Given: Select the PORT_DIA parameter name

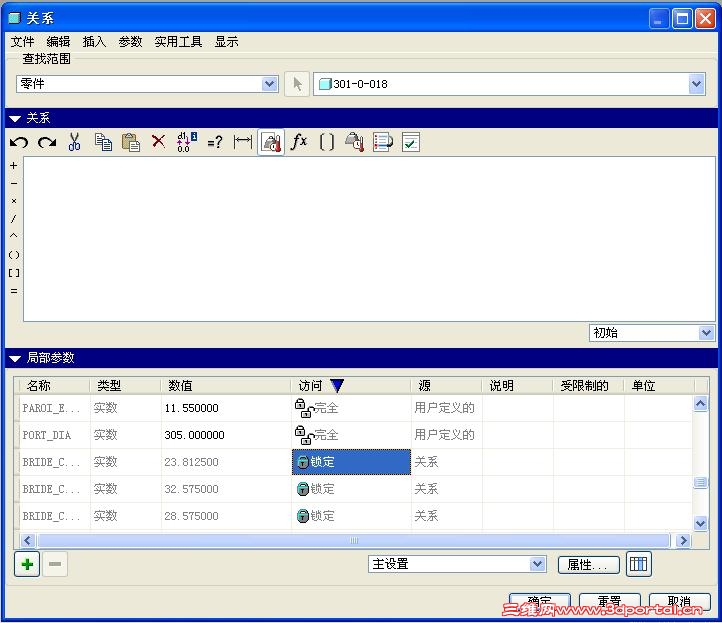Looking at the screenshot, I should coord(47,435).
